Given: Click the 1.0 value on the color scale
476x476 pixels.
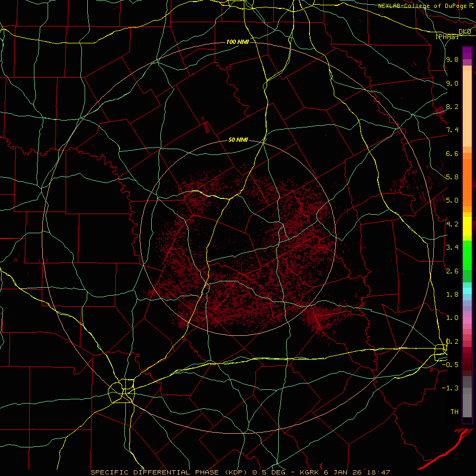Looking at the screenshot, I should (452, 318).
